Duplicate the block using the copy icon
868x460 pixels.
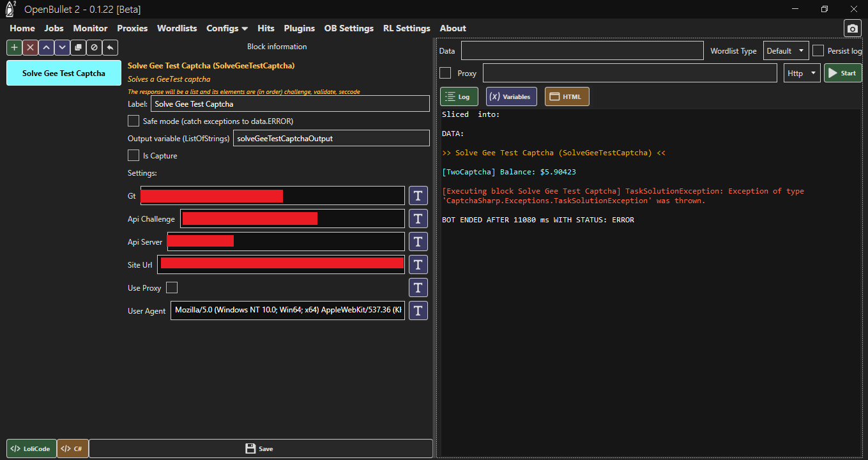77,47
